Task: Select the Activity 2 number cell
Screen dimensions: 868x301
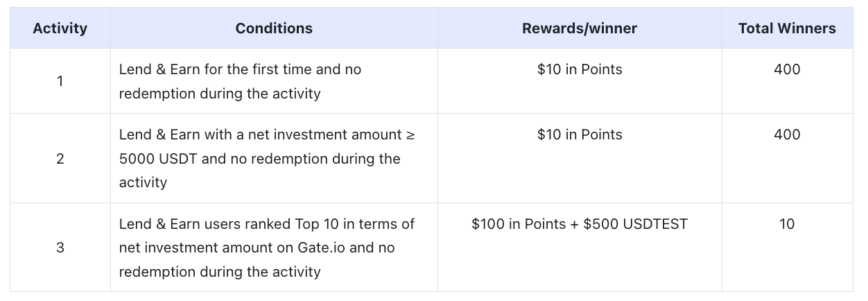Action: 60,159
